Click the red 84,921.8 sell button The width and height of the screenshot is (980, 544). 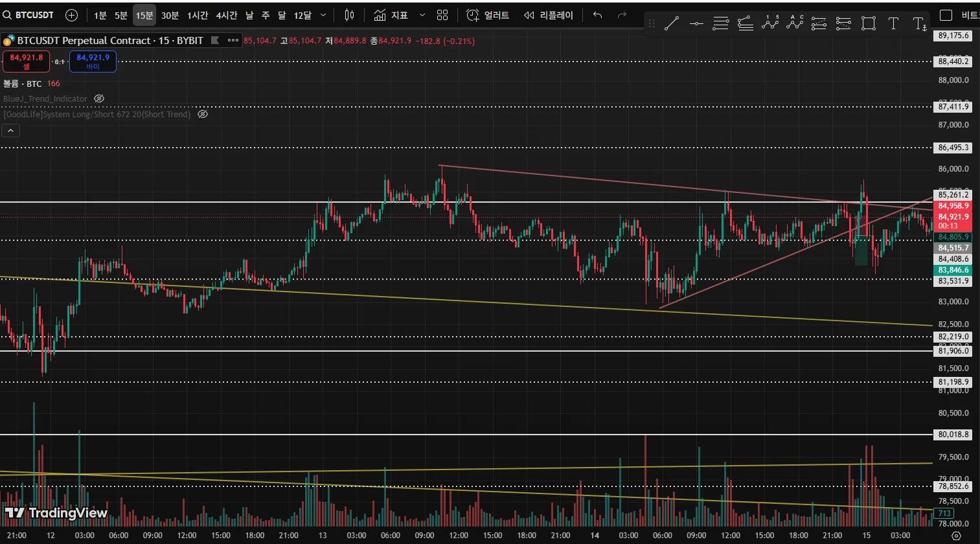26,62
